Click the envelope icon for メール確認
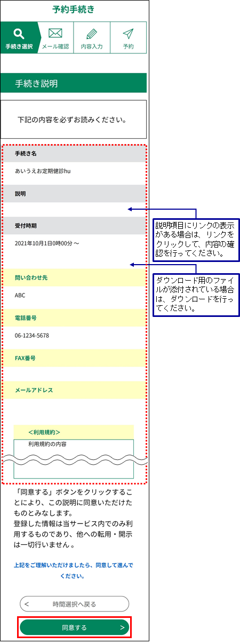Viewport: 240px width, 644px height. click(x=55, y=33)
